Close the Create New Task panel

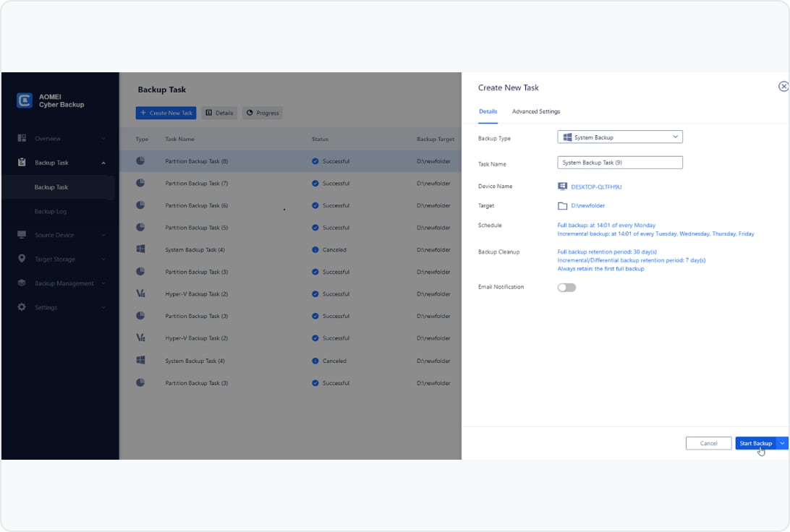(x=783, y=87)
